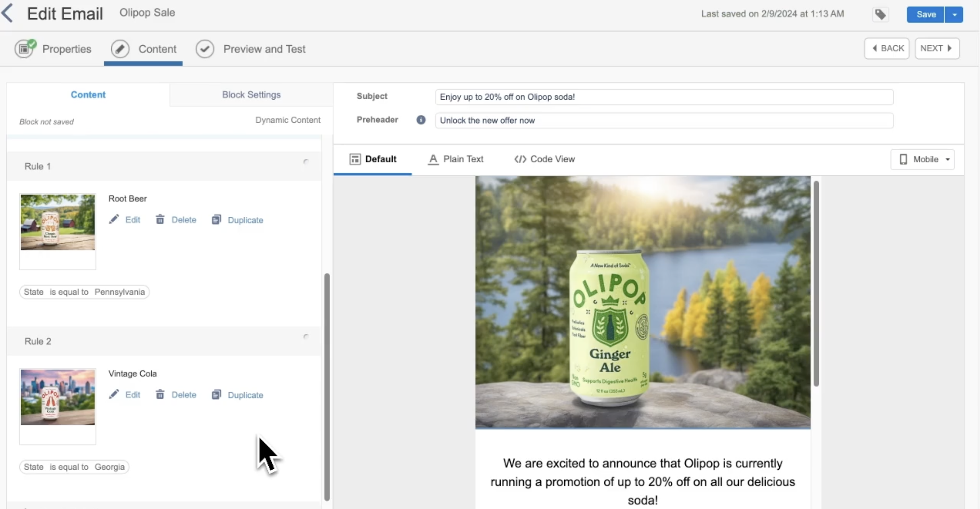Screen dimensions: 980x509
Task: Click the Content pencil step icon
Action: (120, 48)
